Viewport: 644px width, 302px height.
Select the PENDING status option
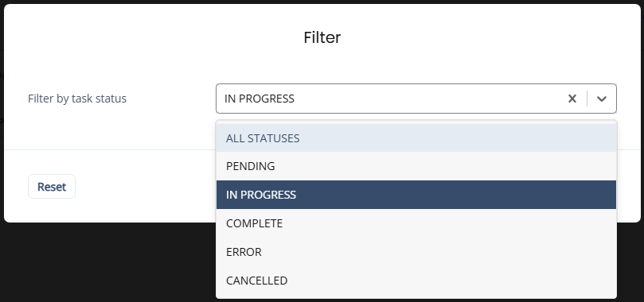416,166
